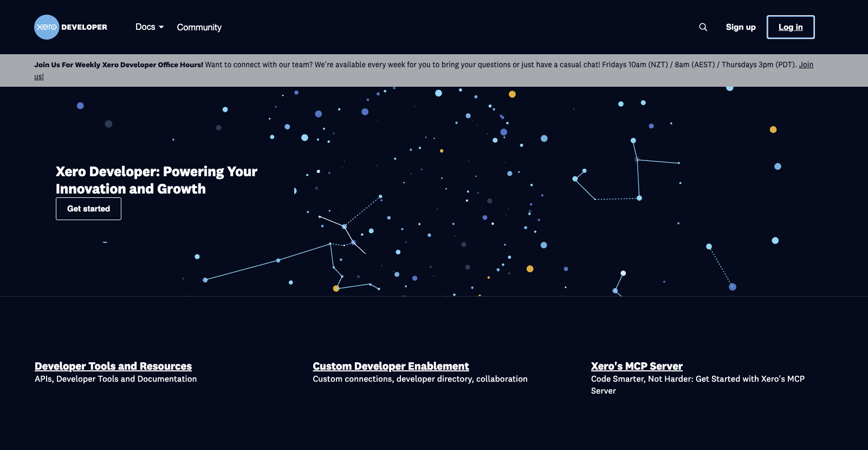868x450 pixels.
Task: Click the Get started button
Action: coord(88,209)
